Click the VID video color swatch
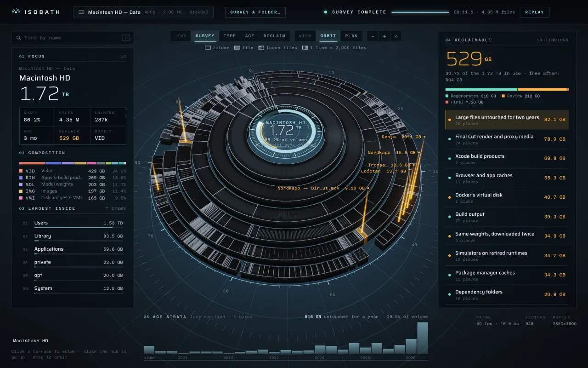Image resolution: width=588 pixels, height=368 pixels. coord(21,171)
